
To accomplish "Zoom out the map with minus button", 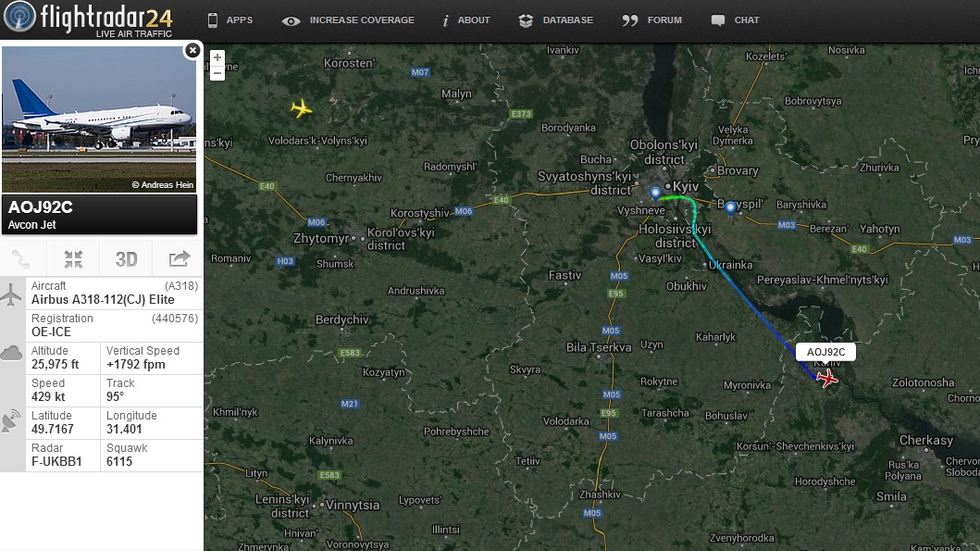I will [217, 73].
